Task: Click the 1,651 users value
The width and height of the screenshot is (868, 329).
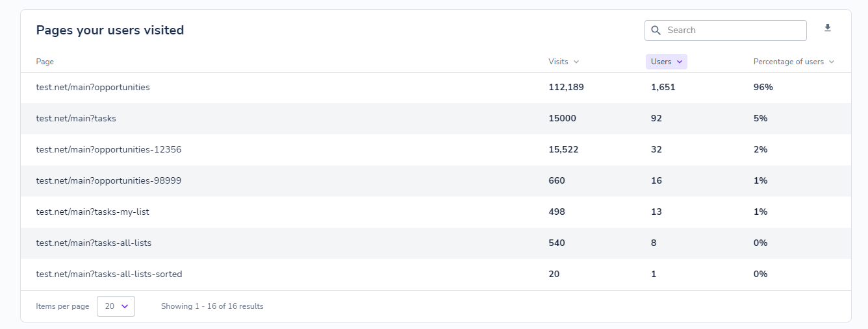Action: pyautogui.click(x=663, y=87)
